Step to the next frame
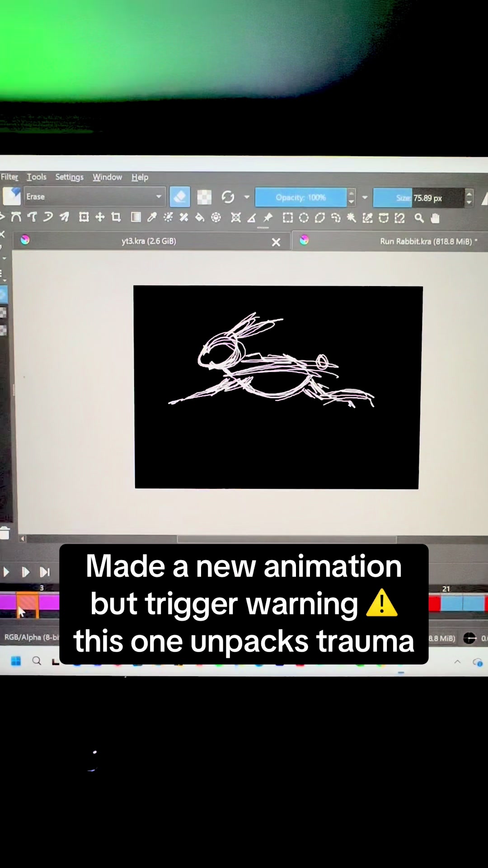Screen dimensions: 488x868 pos(25,572)
